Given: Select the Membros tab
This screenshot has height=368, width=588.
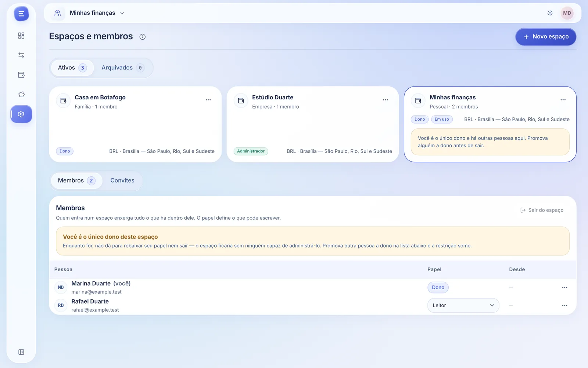Looking at the screenshot, I should tap(76, 181).
